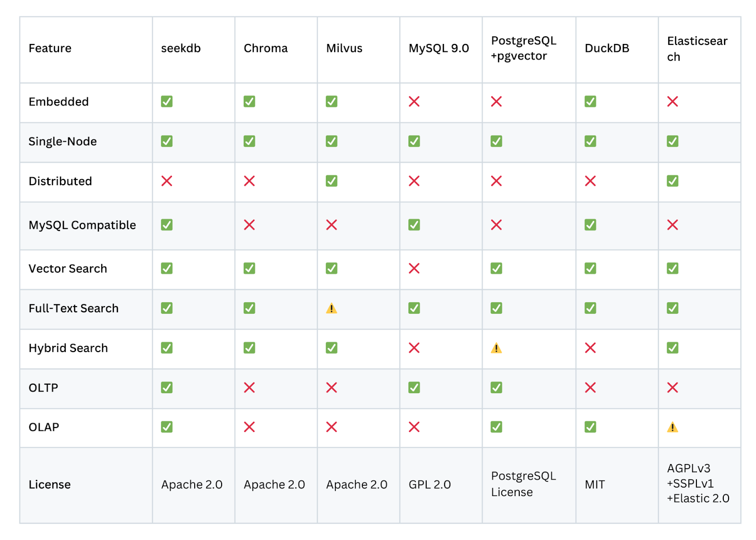Click the red X for seekdb Distributed
This screenshot has width=756, height=540.
click(167, 181)
